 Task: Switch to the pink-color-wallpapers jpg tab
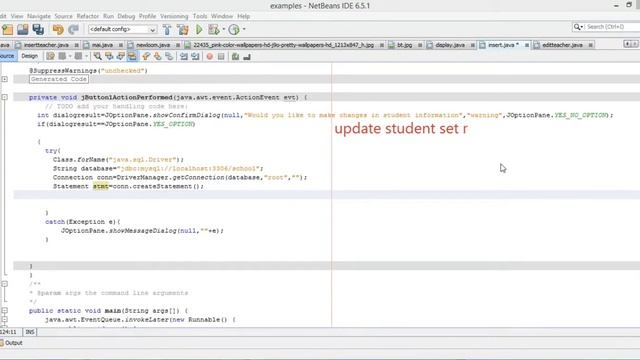point(283,45)
